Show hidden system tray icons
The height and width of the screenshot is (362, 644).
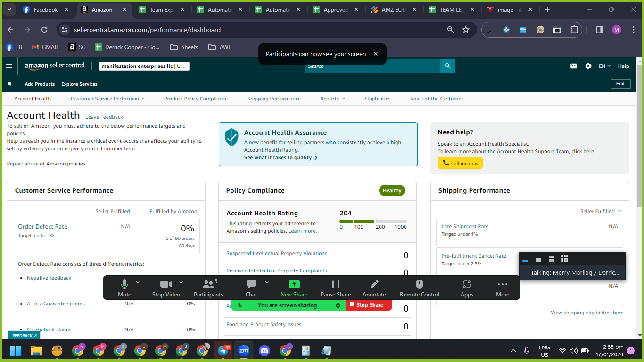[513, 351]
